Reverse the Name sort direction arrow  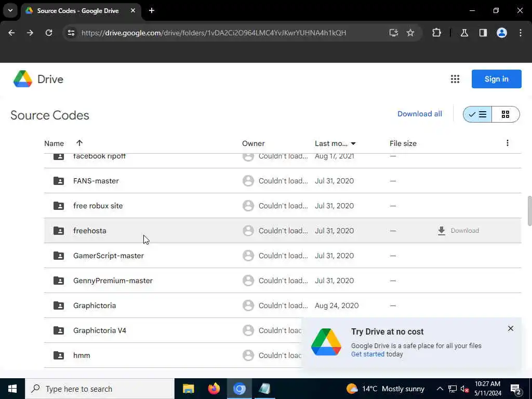point(79,143)
